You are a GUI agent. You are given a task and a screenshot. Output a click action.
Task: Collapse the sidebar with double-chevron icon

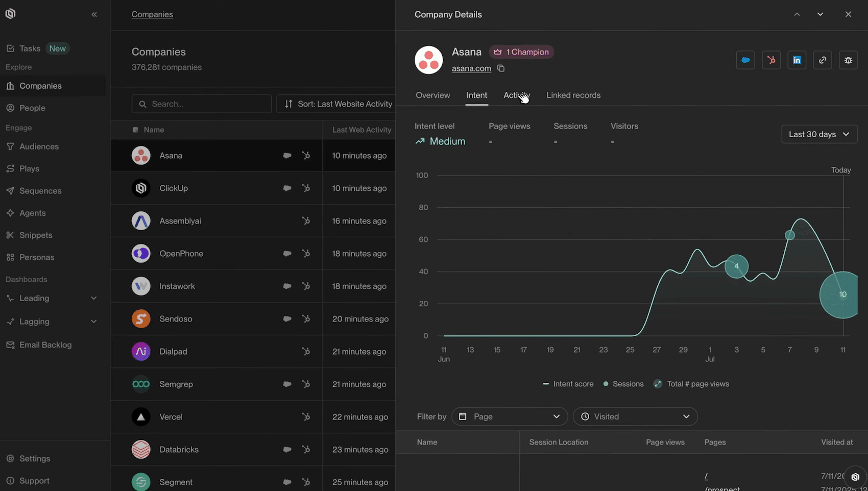point(94,14)
